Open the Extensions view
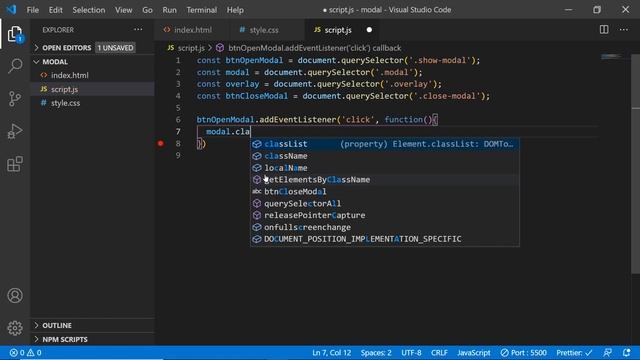This screenshot has width=640, height=360. click(x=15, y=164)
